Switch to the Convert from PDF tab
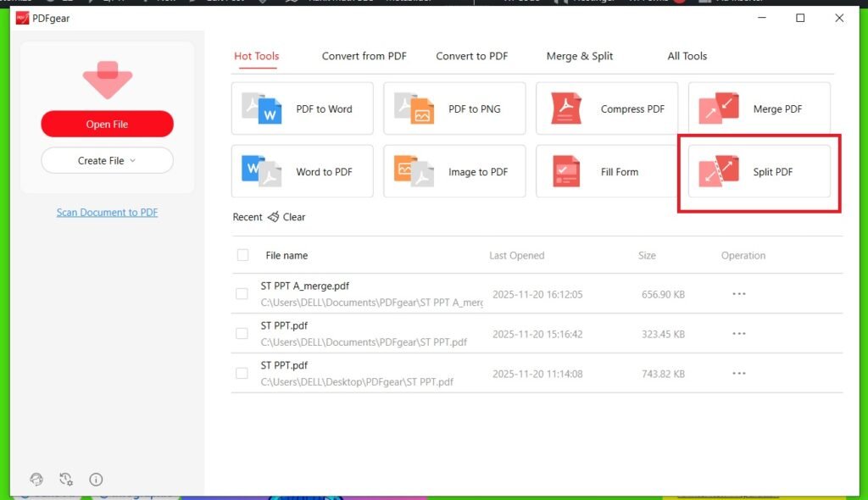Image resolution: width=868 pixels, height=500 pixels. pyautogui.click(x=364, y=56)
